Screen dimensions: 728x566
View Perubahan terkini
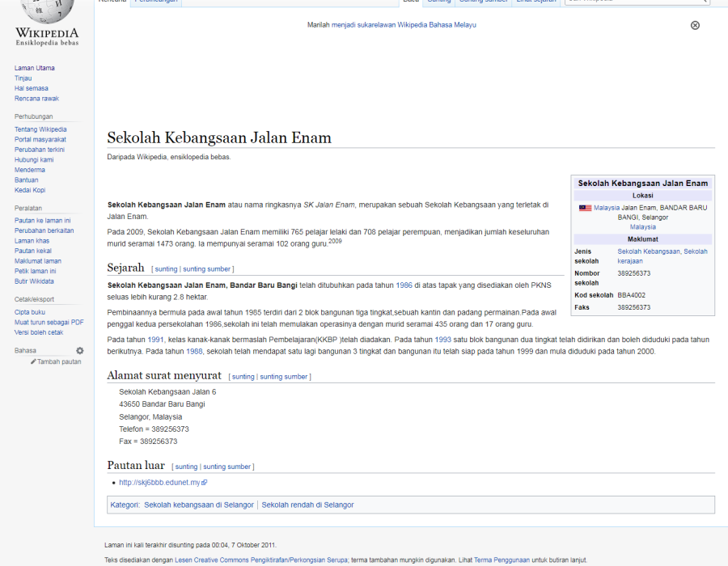[x=40, y=150]
